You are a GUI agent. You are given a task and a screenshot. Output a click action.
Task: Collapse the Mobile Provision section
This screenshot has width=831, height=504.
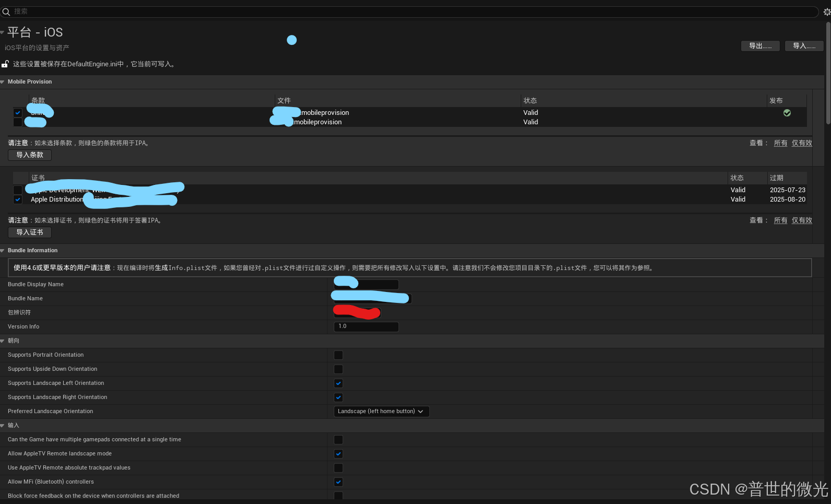click(x=3, y=82)
